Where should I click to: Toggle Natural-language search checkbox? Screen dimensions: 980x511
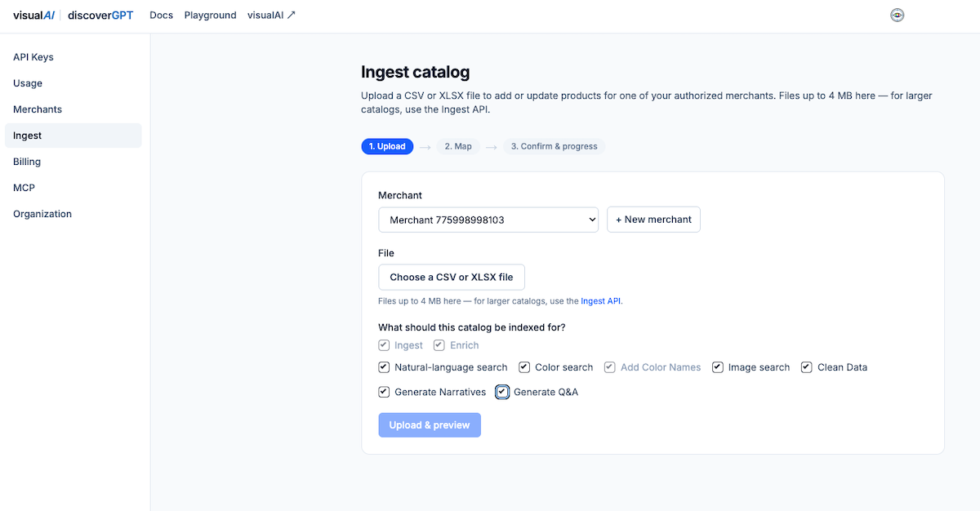click(384, 367)
